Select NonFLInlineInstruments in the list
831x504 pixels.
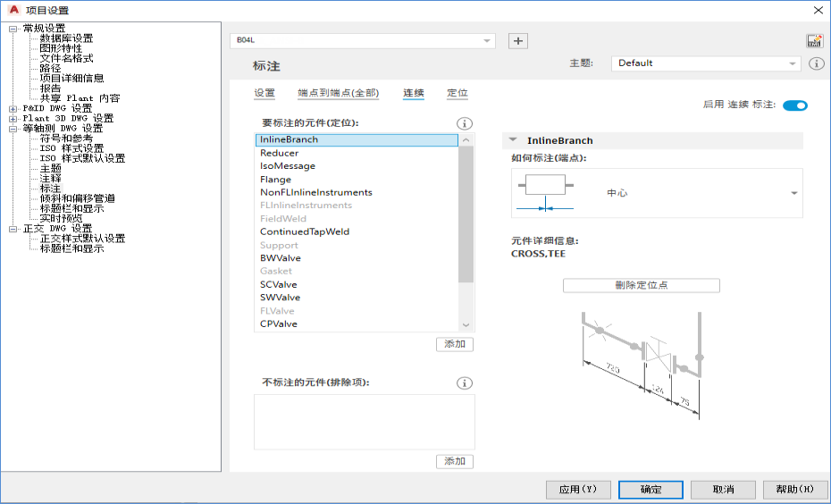(x=357, y=192)
